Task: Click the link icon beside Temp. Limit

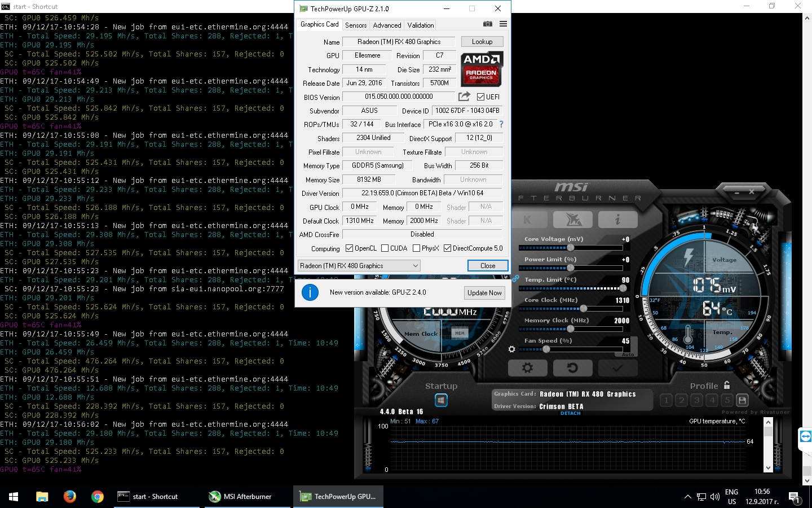Action: 515,279
